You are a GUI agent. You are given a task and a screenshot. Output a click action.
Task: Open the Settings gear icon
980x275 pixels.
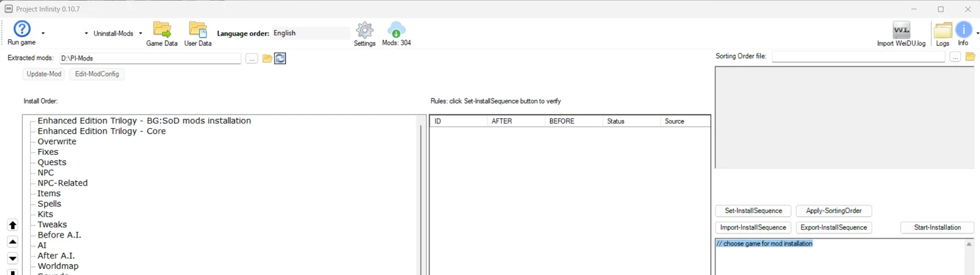click(364, 30)
